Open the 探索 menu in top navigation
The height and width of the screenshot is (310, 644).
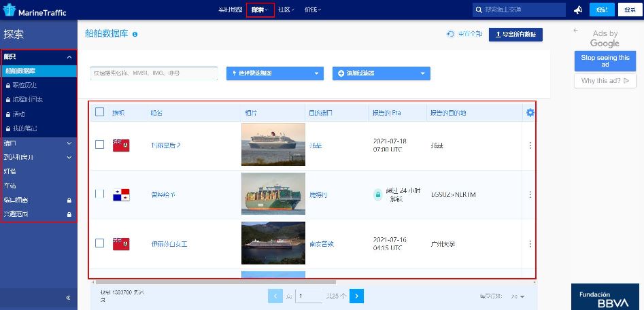260,10
